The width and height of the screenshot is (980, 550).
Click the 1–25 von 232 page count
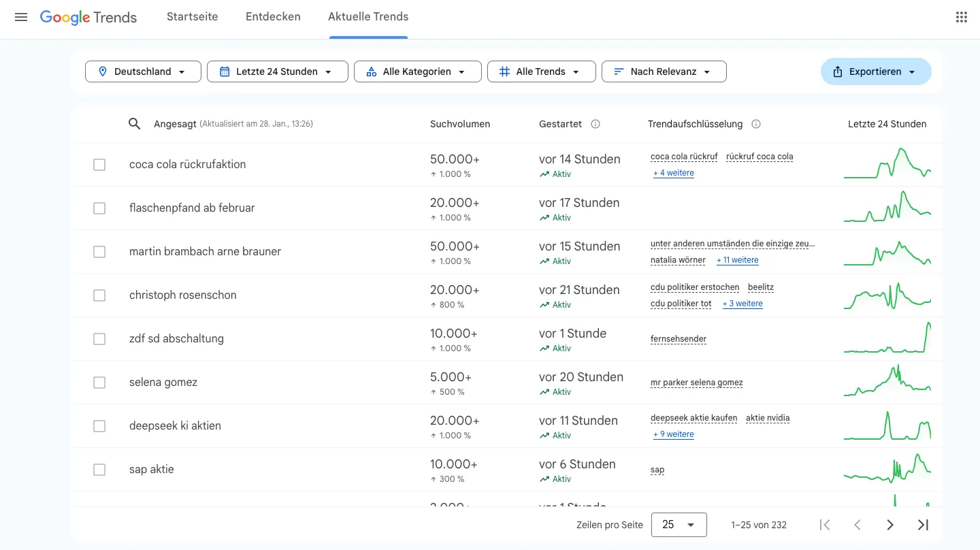[x=759, y=525]
